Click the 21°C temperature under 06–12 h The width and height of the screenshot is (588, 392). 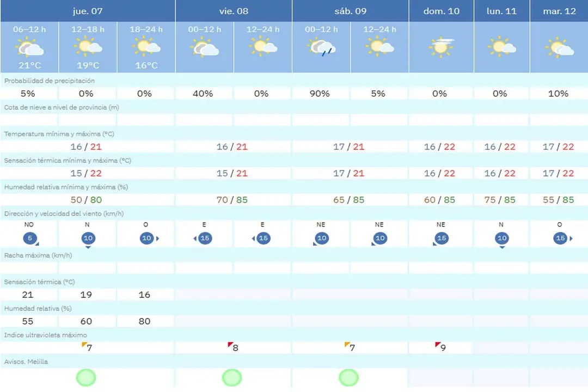click(x=29, y=65)
